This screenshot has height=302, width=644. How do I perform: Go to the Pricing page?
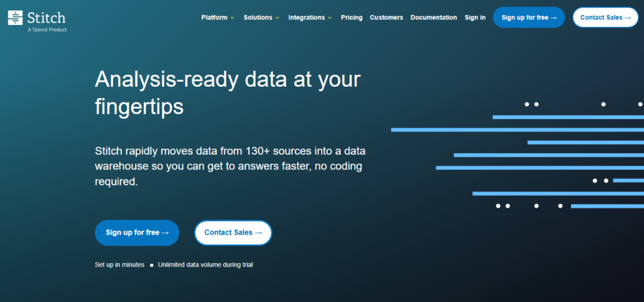(352, 18)
